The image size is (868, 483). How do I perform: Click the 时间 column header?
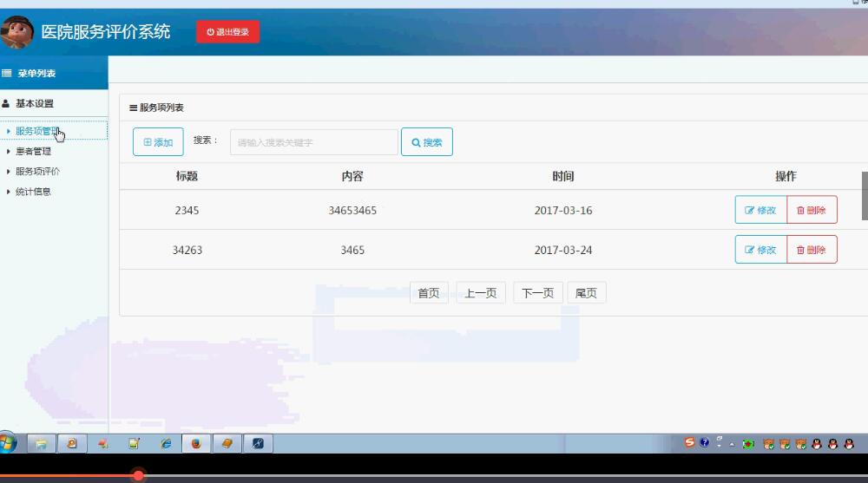563,177
